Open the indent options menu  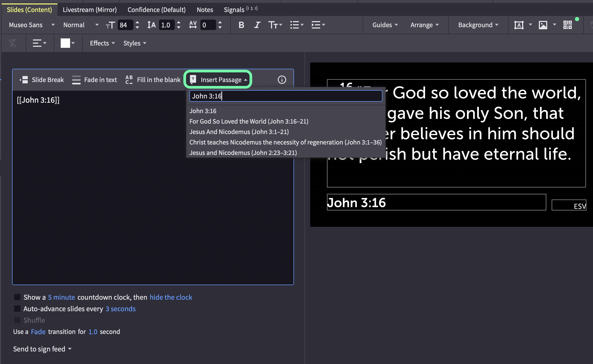coord(318,25)
